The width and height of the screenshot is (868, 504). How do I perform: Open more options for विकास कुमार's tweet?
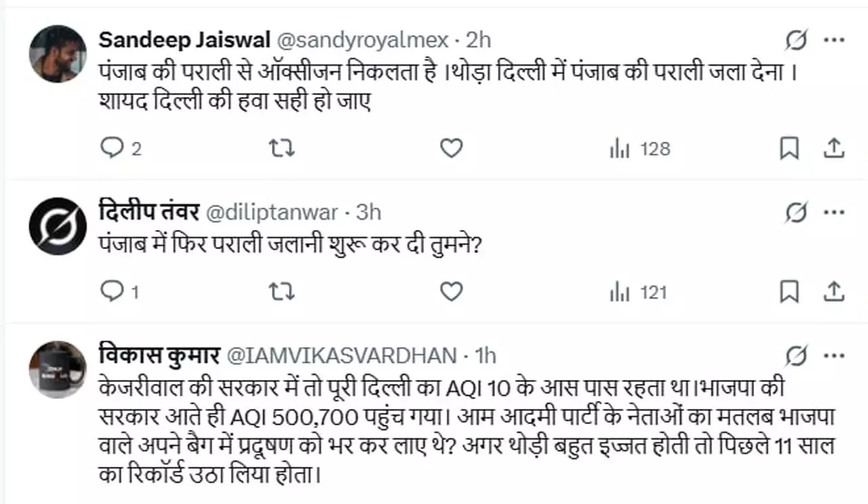(x=833, y=355)
